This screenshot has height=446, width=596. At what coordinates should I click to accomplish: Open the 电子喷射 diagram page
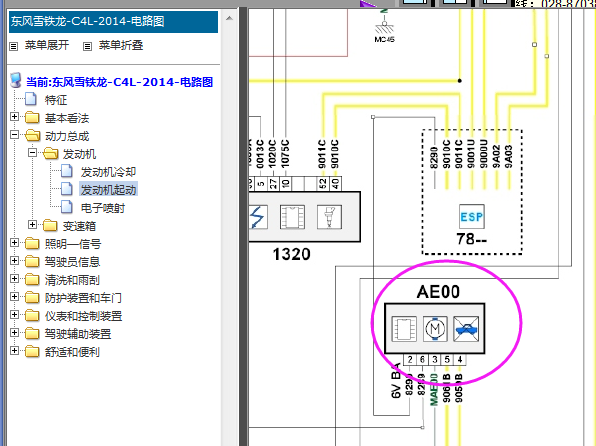(x=103, y=208)
